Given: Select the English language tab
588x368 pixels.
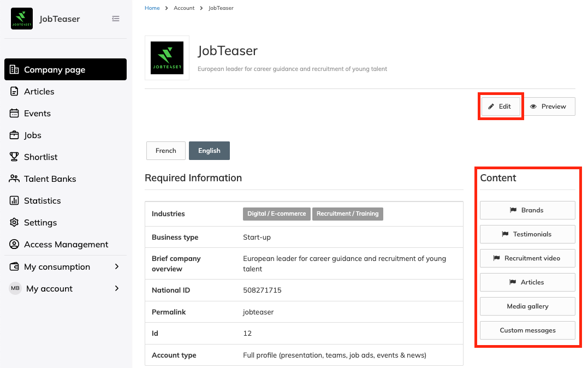Looking at the screenshot, I should click(209, 151).
